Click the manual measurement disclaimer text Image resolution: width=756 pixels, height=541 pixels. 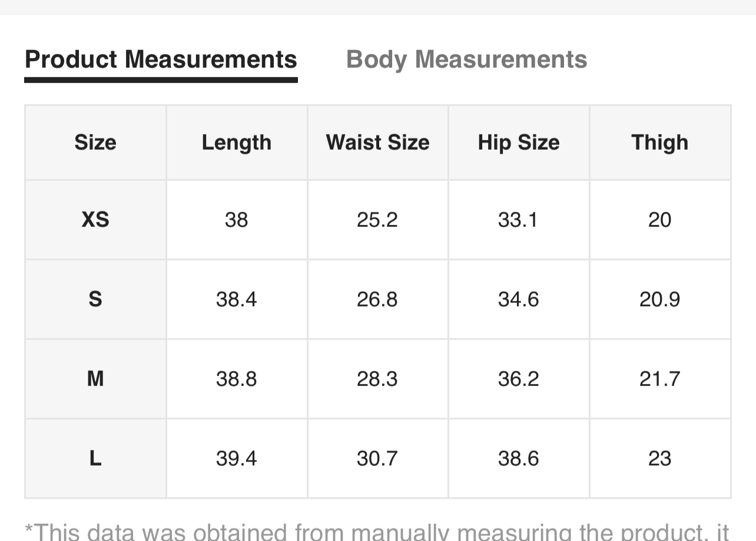click(x=377, y=532)
